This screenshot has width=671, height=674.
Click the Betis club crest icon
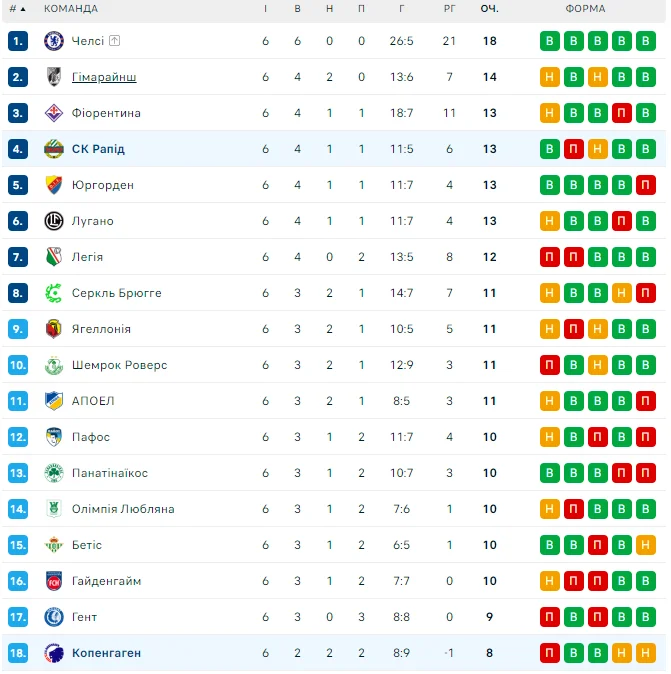point(54,545)
